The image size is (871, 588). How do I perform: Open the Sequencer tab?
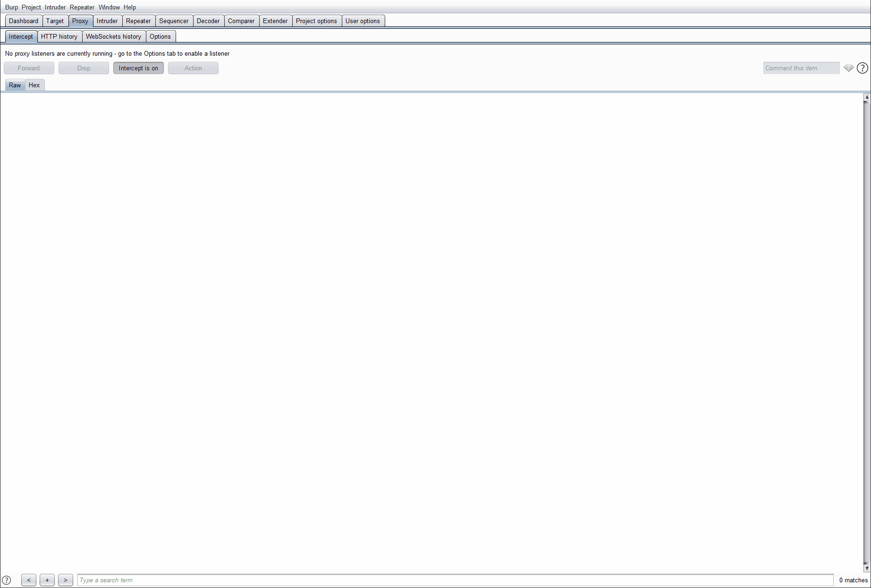174,21
